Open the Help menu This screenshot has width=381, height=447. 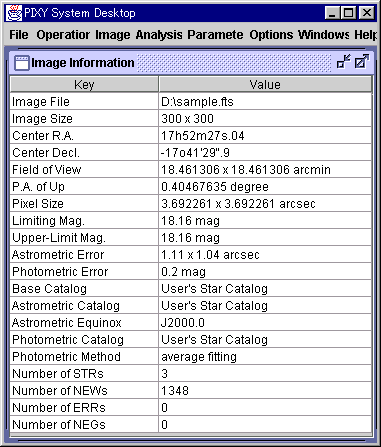coord(365,35)
